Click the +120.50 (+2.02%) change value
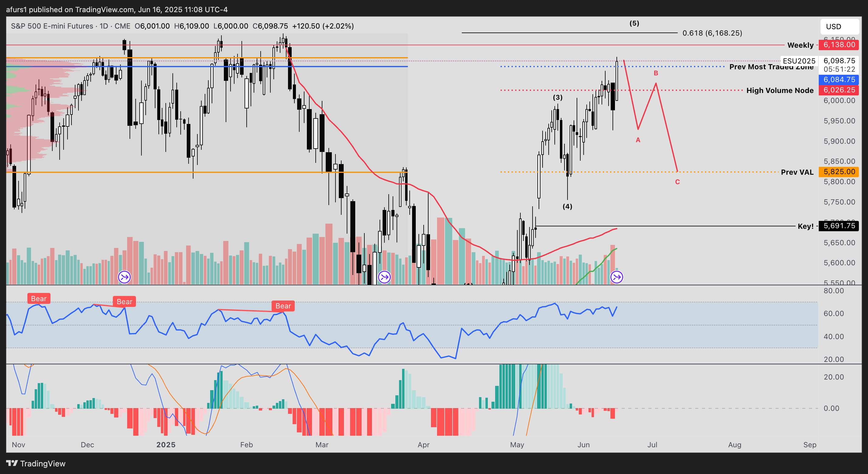 [x=323, y=26]
